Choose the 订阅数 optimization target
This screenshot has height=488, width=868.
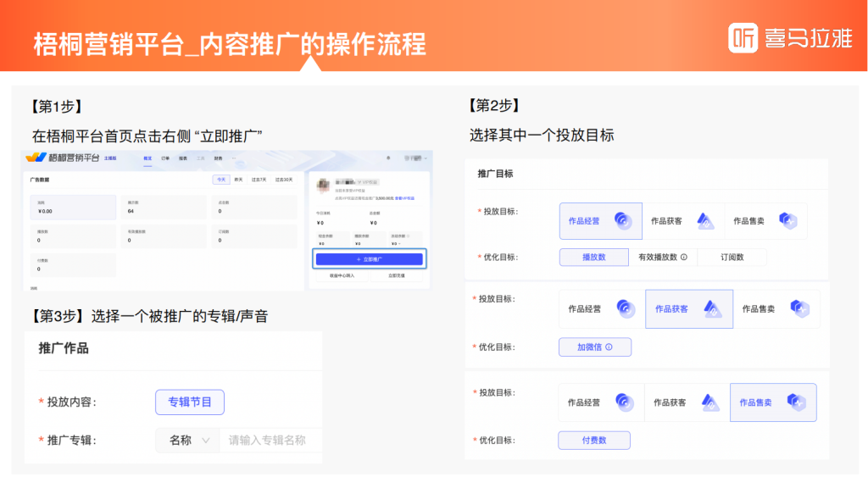pyautogui.click(x=732, y=258)
